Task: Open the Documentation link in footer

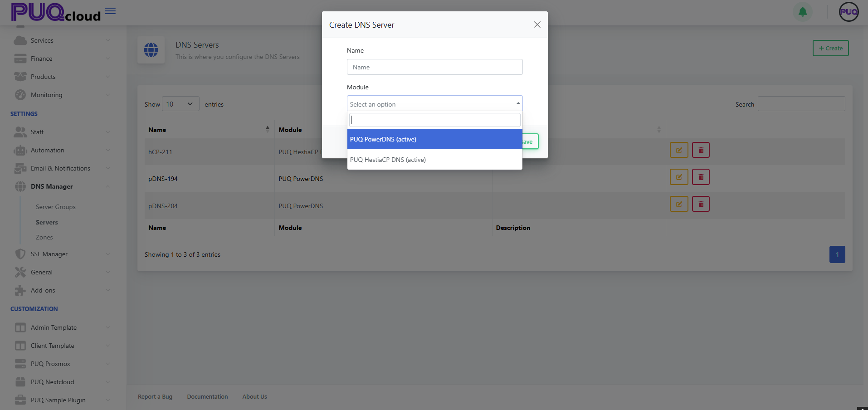Action: pos(207,396)
